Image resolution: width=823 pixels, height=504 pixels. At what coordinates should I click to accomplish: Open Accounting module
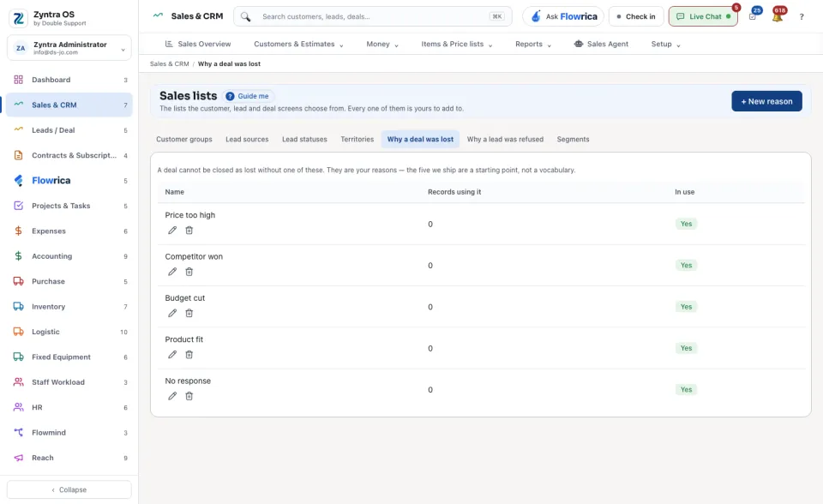(x=69, y=256)
